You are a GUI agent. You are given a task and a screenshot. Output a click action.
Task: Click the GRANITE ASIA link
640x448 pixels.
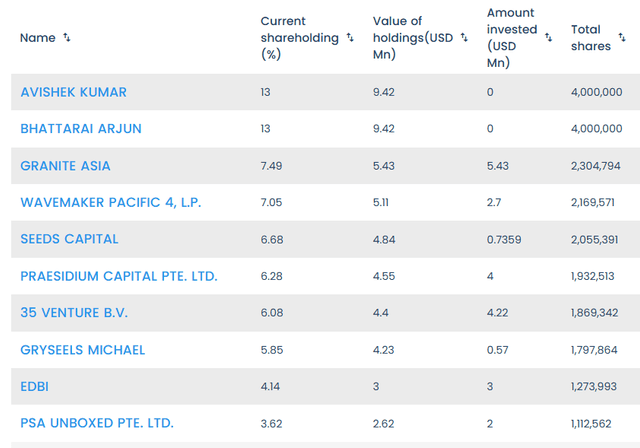[65, 166]
